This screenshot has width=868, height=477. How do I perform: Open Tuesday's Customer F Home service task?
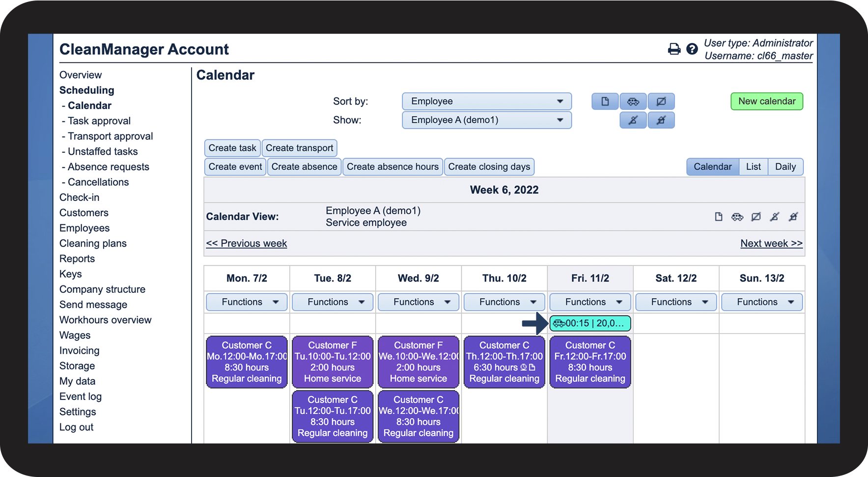coord(333,362)
